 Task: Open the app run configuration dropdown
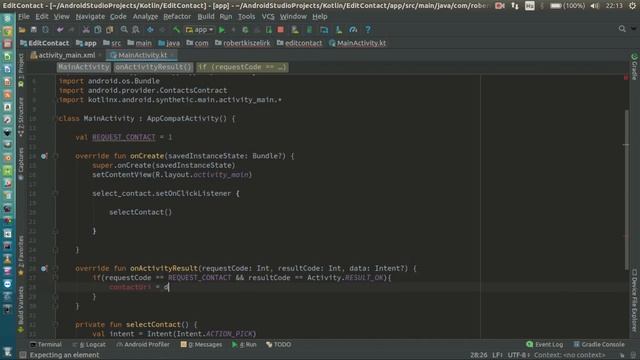coord(200,30)
